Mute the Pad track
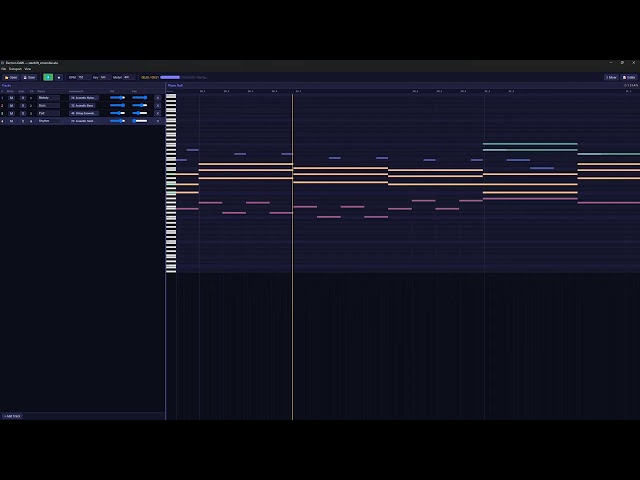 click(11, 113)
